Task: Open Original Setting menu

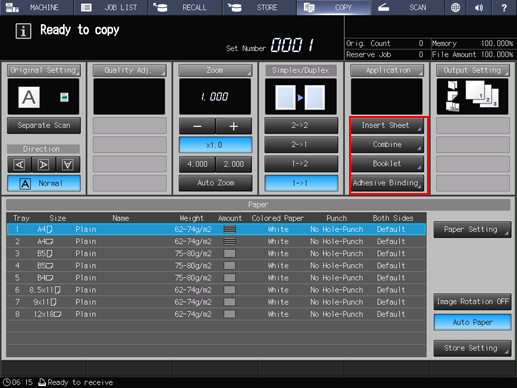Action: pyautogui.click(x=44, y=70)
